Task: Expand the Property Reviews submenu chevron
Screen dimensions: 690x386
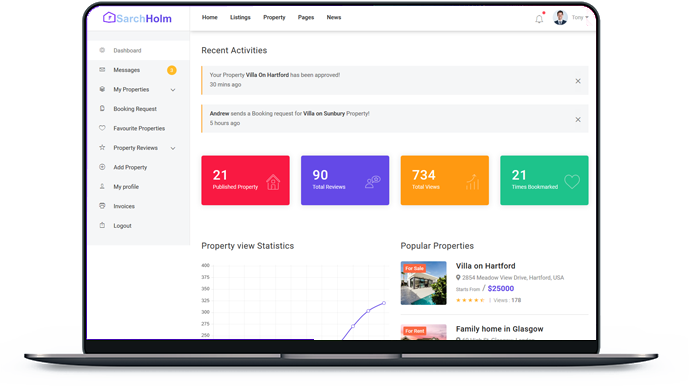Action: coord(173,148)
